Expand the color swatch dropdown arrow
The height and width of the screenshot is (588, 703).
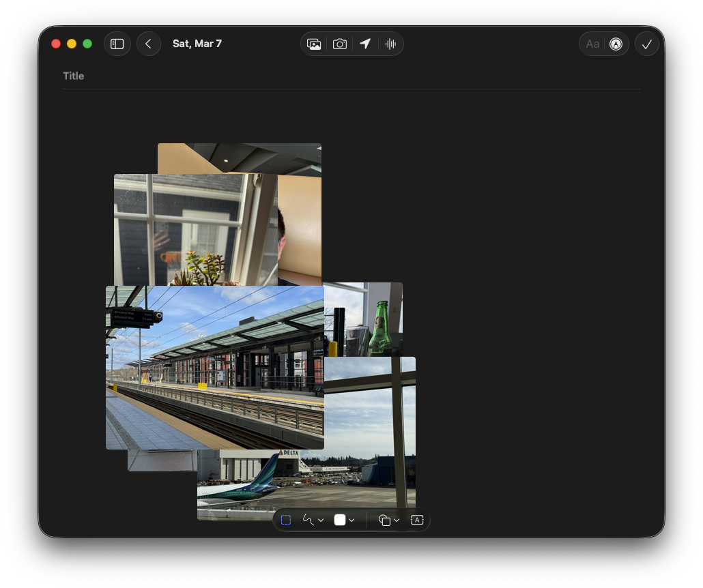tap(351, 520)
